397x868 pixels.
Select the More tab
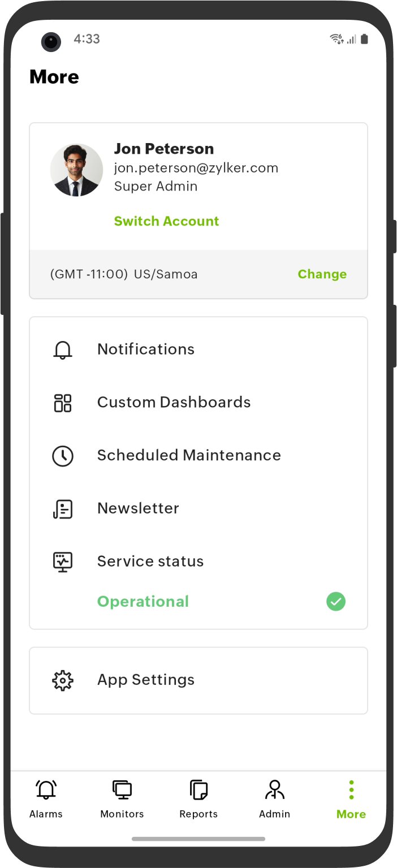(x=351, y=798)
